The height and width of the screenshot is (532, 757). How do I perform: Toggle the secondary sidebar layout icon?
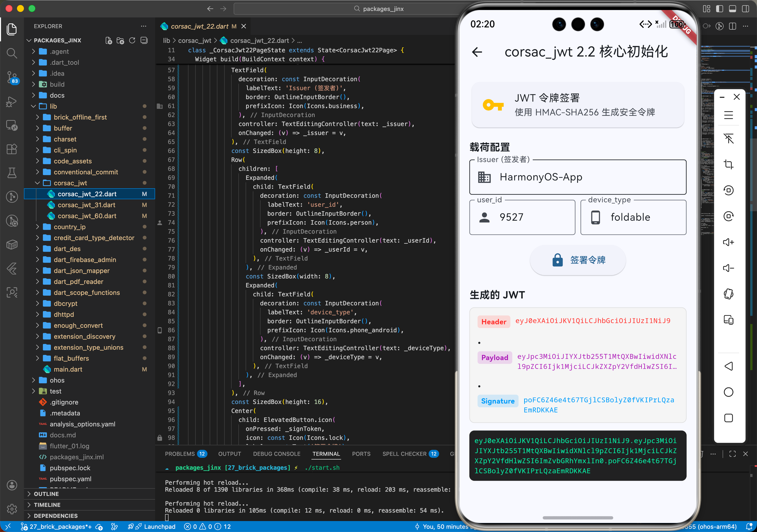[x=745, y=9]
